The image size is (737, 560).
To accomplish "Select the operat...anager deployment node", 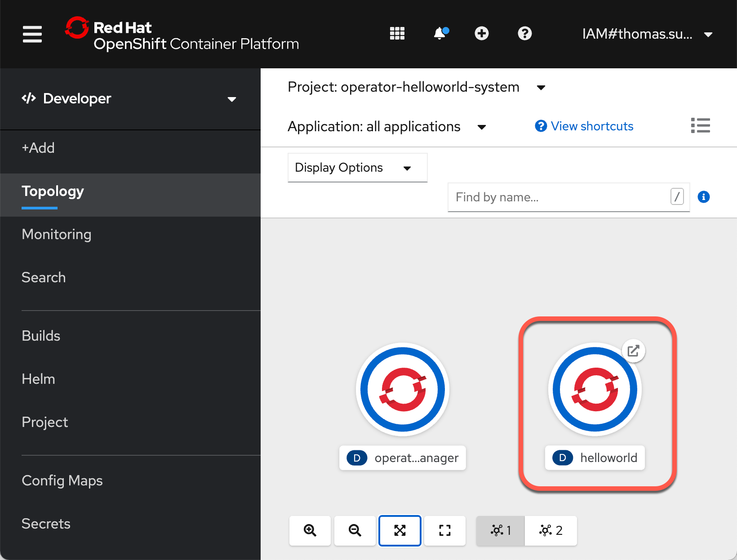I will point(403,389).
